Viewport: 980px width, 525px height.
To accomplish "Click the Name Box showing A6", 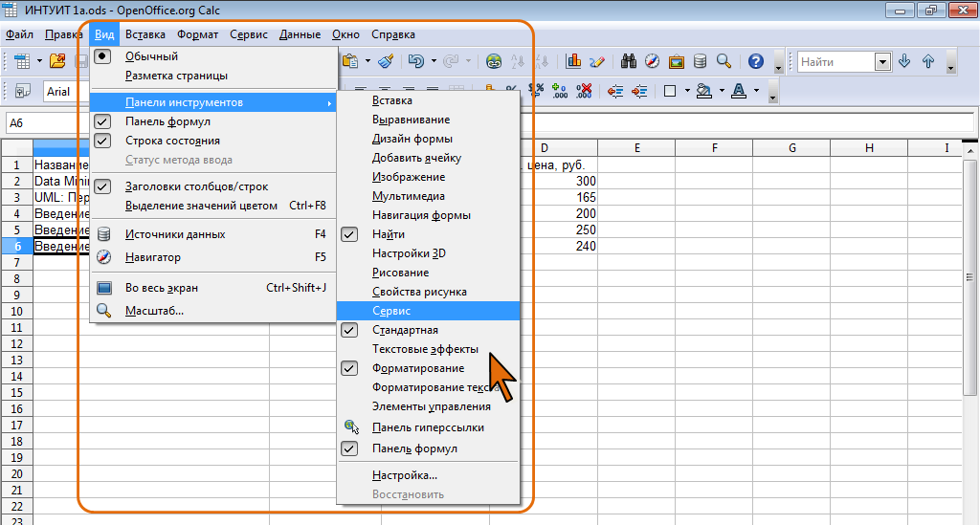I will pos(48,123).
